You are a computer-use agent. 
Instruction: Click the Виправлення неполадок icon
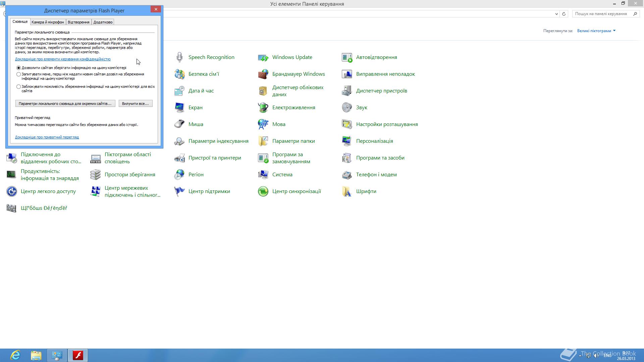pos(347,74)
